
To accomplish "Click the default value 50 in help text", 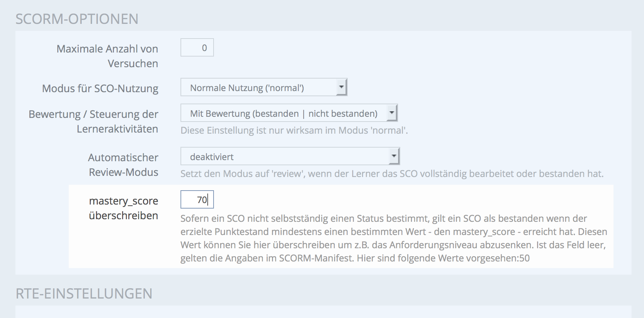I will [x=525, y=258].
